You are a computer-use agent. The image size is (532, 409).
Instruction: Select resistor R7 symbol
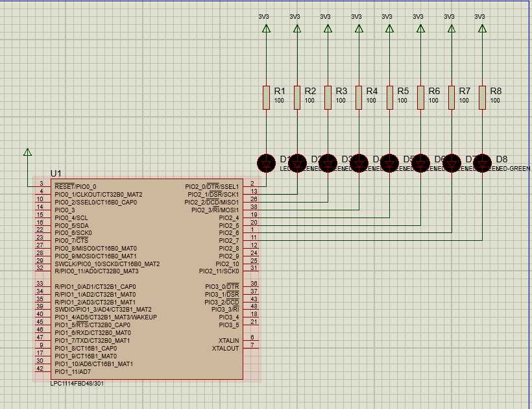452,98
